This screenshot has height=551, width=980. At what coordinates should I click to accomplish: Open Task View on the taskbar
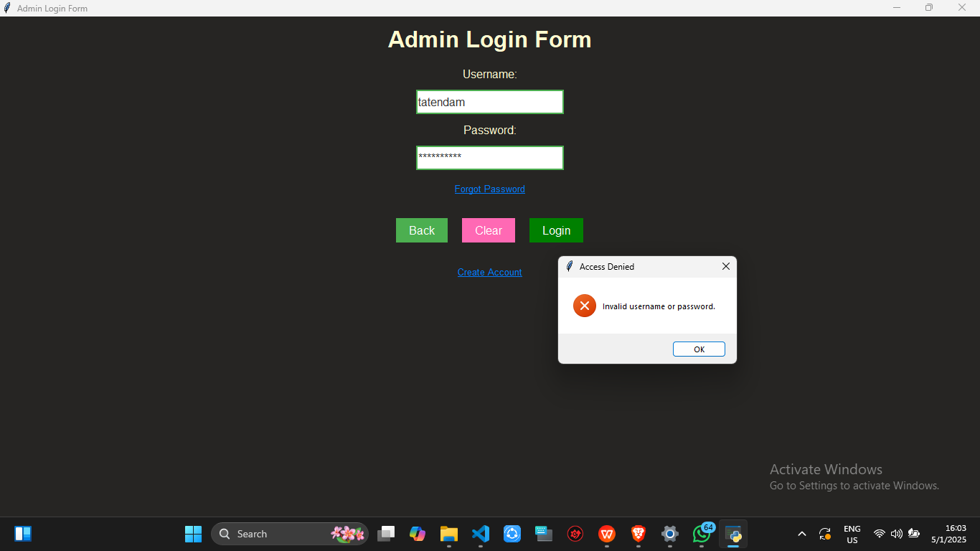click(x=386, y=534)
